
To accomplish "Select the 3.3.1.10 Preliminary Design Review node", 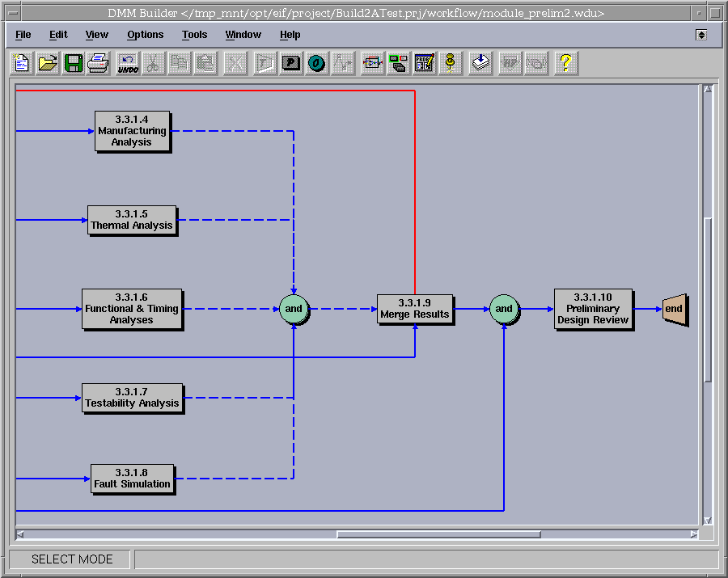I will [593, 309].
